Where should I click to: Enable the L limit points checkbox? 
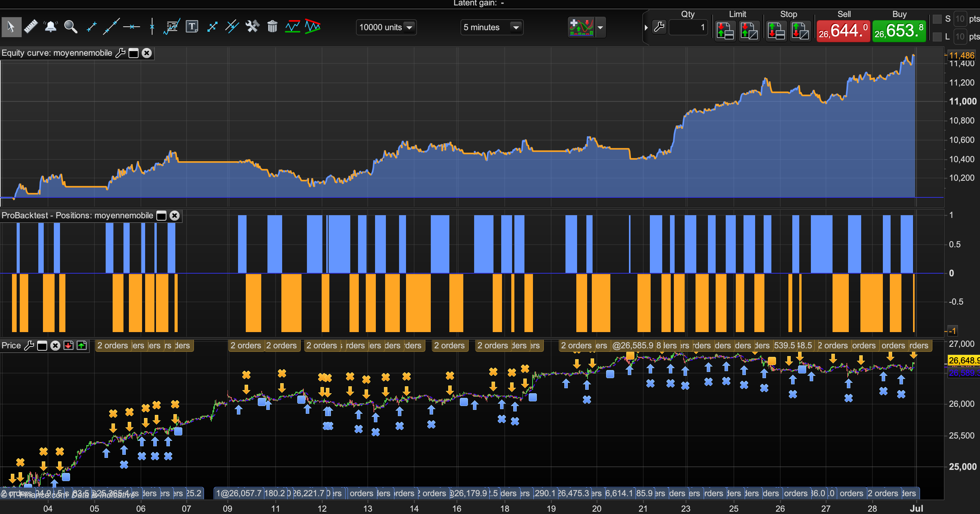pos(937,37)
